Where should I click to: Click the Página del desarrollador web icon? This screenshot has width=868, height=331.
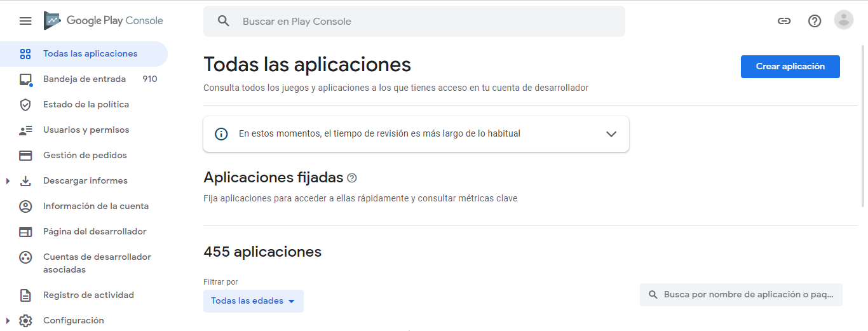coord(25,232)
